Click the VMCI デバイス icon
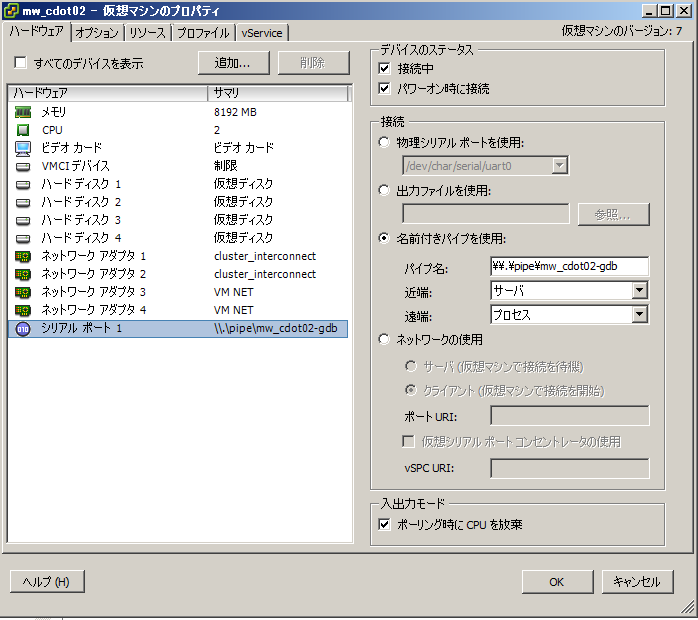This screenshot has width=698, height=620. [23, 166]
